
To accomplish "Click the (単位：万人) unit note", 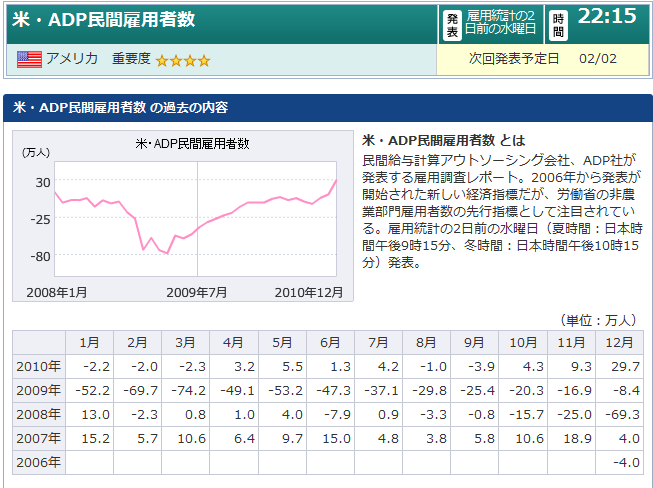I will [598, 320].
